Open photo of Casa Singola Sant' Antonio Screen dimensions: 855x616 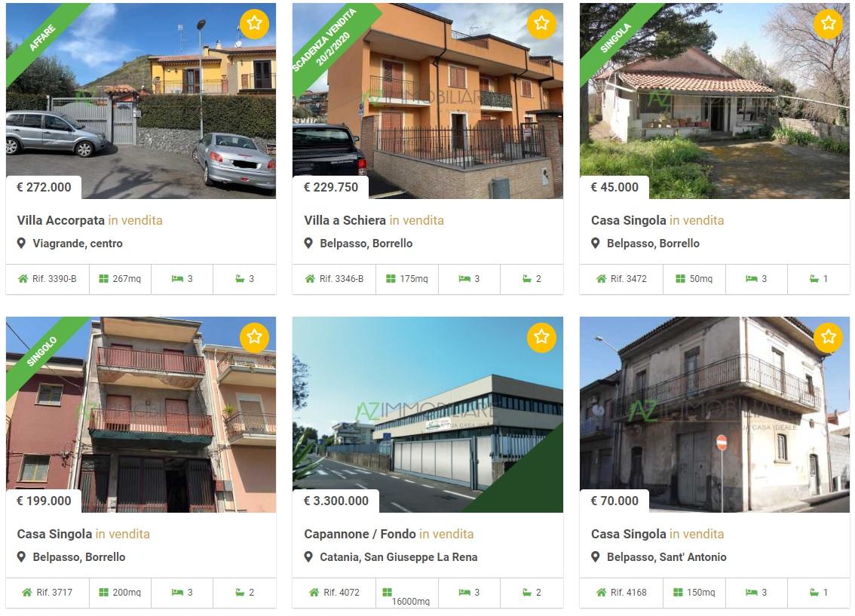[715, 414]
